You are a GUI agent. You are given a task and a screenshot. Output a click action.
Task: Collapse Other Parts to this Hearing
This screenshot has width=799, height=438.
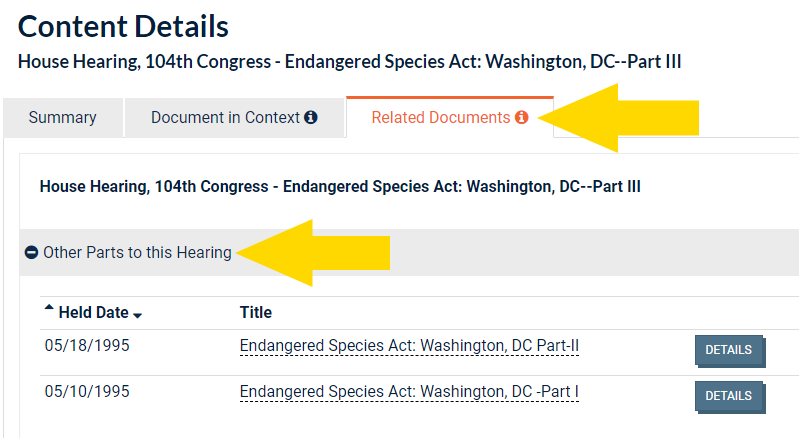tap(137, 253)
